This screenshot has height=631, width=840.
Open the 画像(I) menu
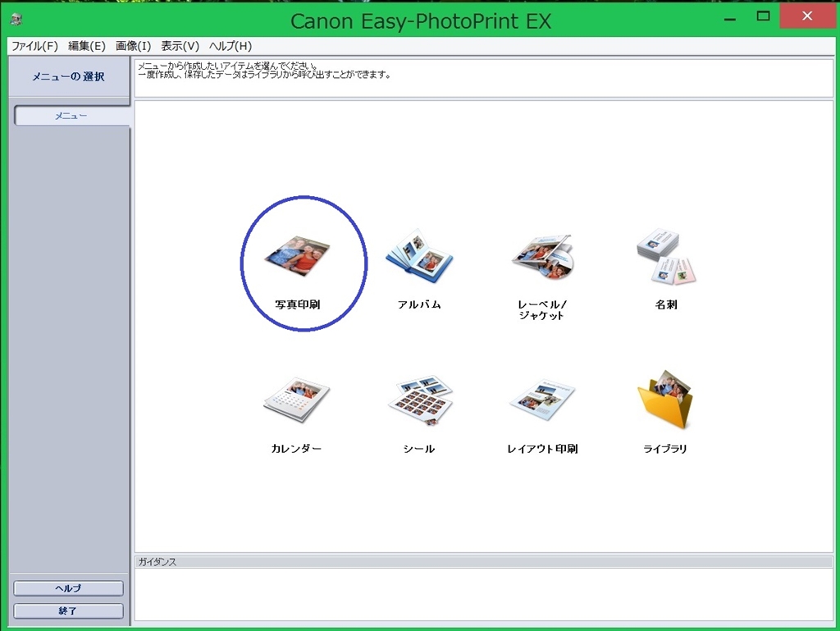[x=134, y=46]
